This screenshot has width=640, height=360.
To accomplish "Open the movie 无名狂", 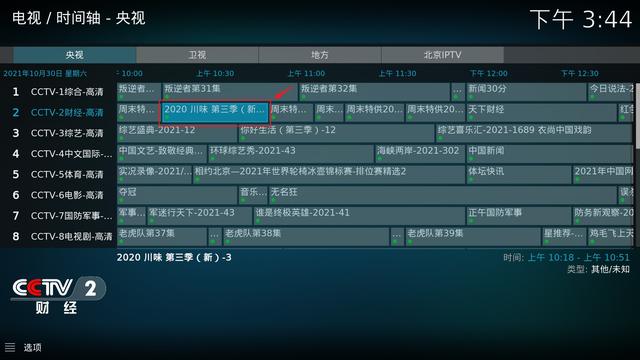I will (442, 195).
